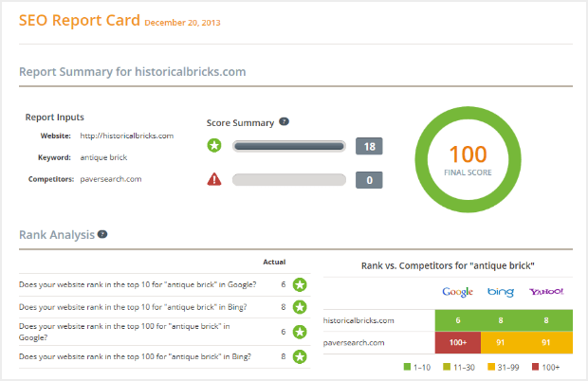
Task: Click the passed score bar showing 18
Action: tap(289, 146)
